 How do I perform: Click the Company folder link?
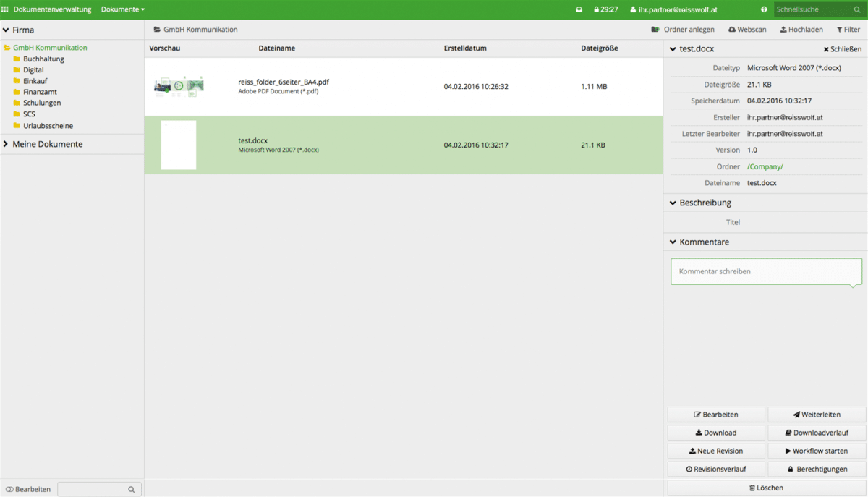point(765,166)
